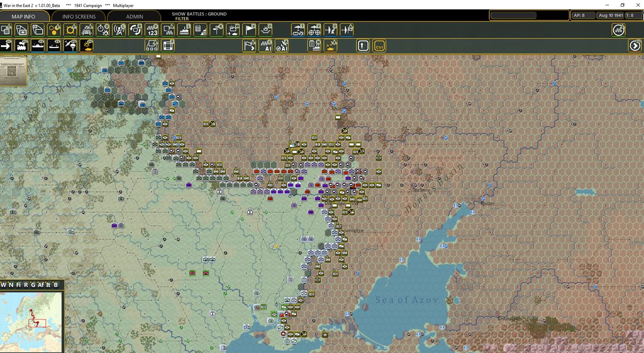This screenshot has height=353, width=644.
Task: Click the cascading windows icon
Action: tap(38, 30)
